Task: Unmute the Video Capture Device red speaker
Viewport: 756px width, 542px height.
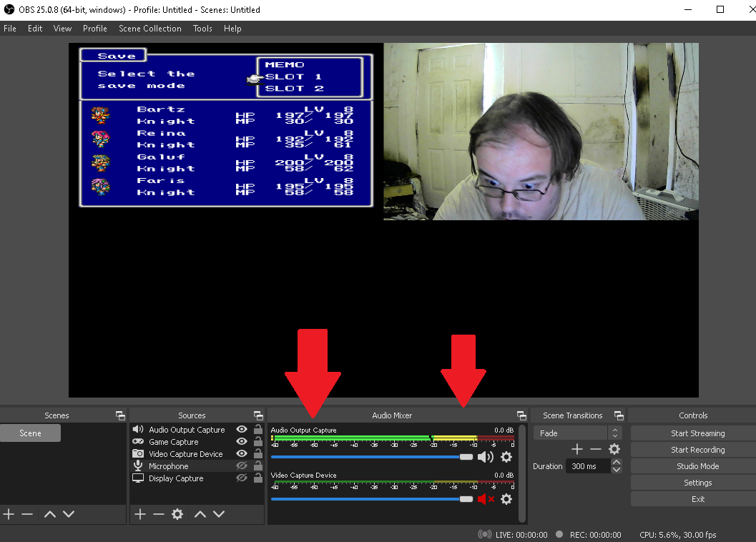Action: [485, 499]
